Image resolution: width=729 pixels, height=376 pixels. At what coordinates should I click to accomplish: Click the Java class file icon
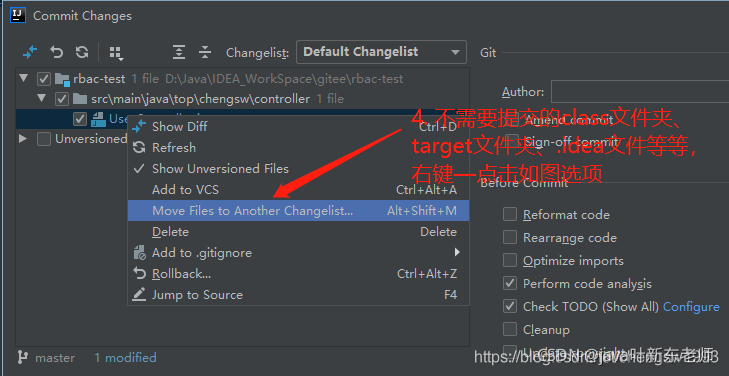pos(98,119)
